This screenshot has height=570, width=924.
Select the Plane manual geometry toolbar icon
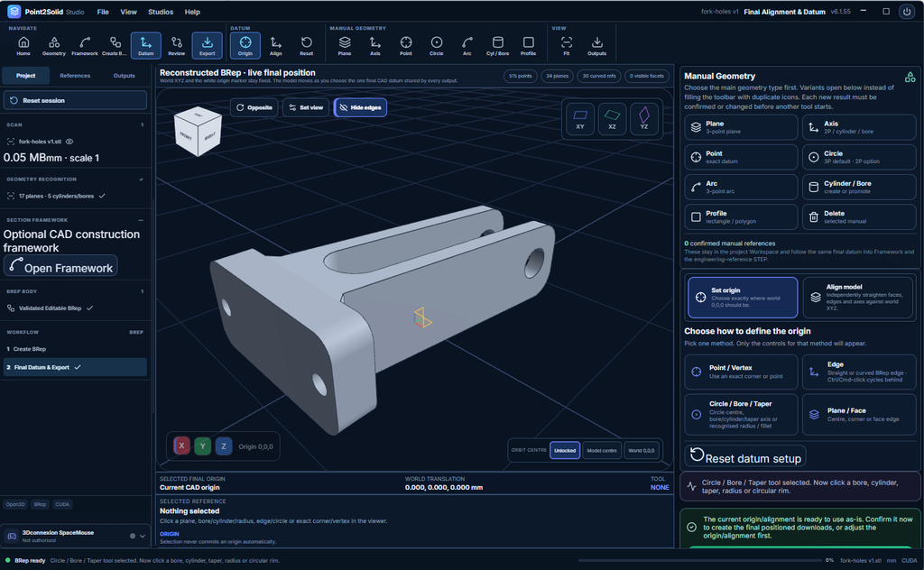[345, 45]
